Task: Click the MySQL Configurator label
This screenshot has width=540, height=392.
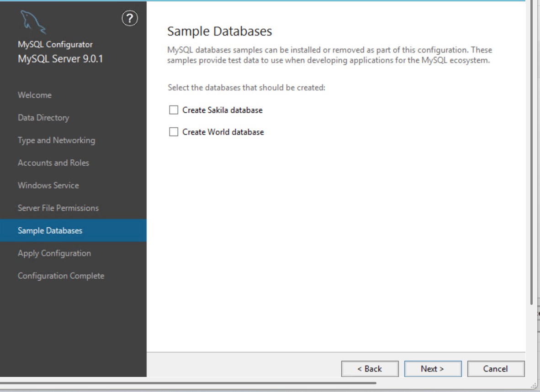Action: tap(55, 44)
